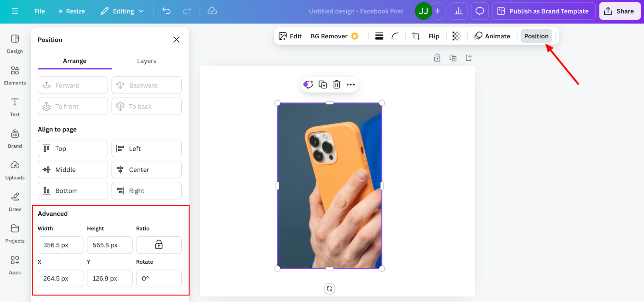This screenshot has height=302, width=644.
Task: Click the Animate button
Action: [492, 36]
